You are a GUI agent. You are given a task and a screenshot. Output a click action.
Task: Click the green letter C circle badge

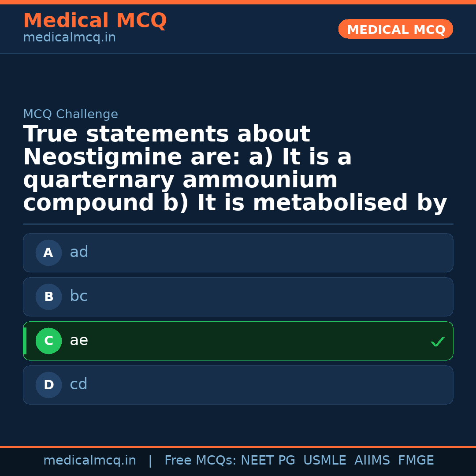(x=48, y=341)
